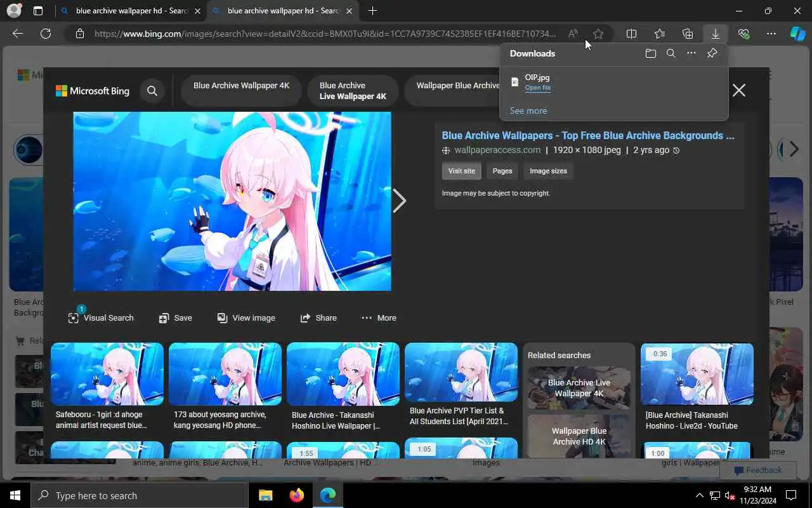Share this image
The width and height of the screenshot is (812, 508).
[x=318, y=317]
